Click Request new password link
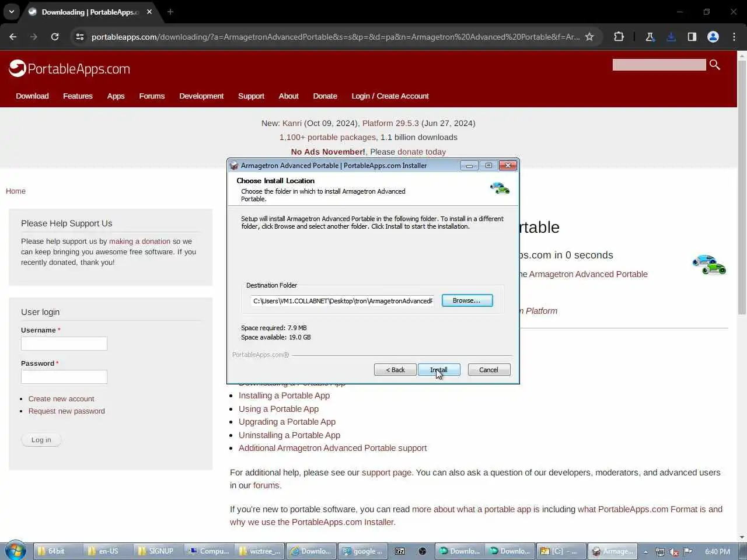Image resolution: width=747 pixels, height=560 pixels. tap(67, 411)
